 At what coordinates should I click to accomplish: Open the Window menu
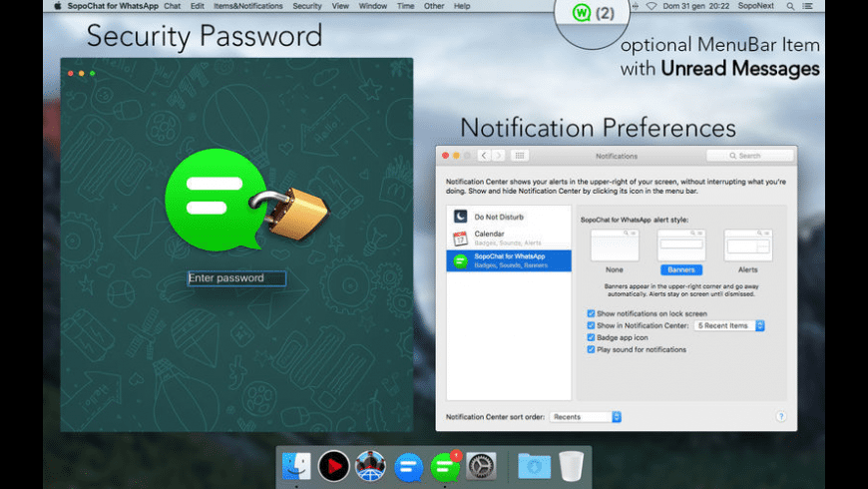click(372, 6)
